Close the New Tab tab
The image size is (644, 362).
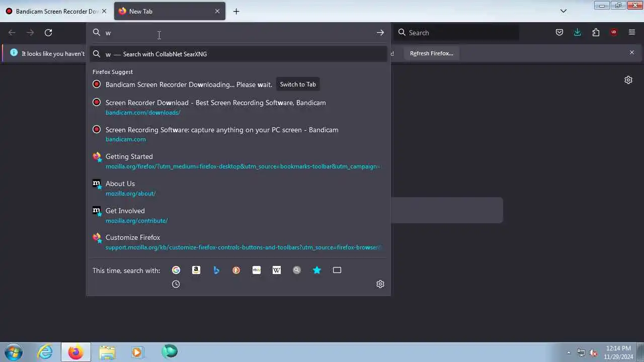(217, 11)
